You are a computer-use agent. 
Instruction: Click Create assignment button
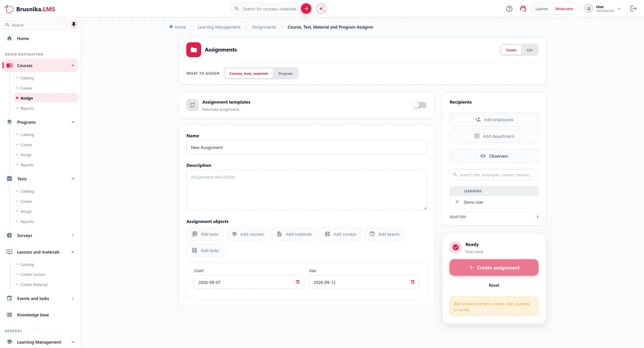[494, 268]
